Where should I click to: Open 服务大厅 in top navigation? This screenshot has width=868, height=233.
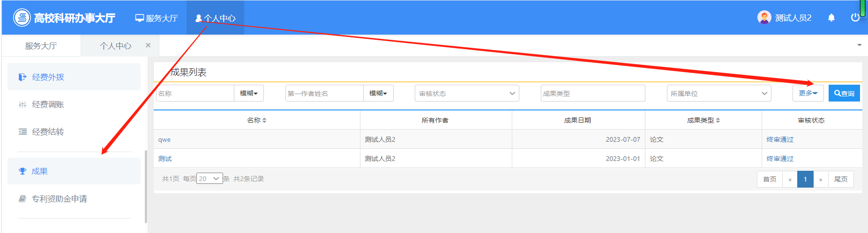(x=157, y=18)
